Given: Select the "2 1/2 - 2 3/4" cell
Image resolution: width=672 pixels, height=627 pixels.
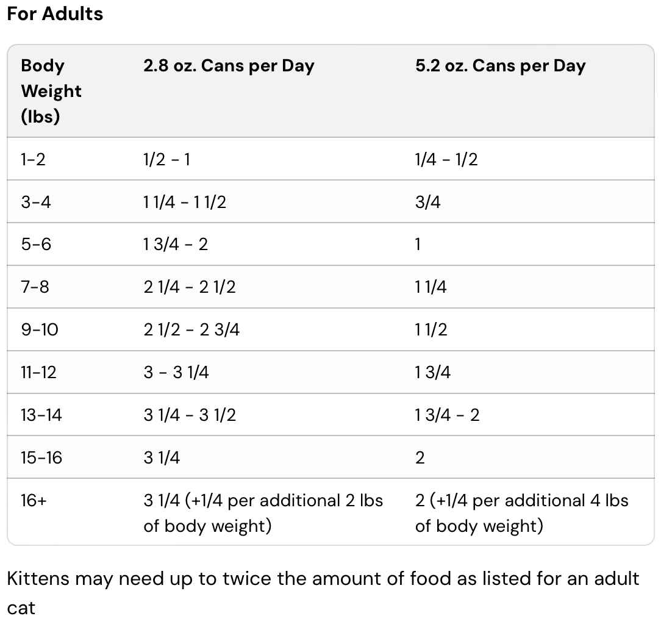Looking at the screenshot, I should (191, 329).
